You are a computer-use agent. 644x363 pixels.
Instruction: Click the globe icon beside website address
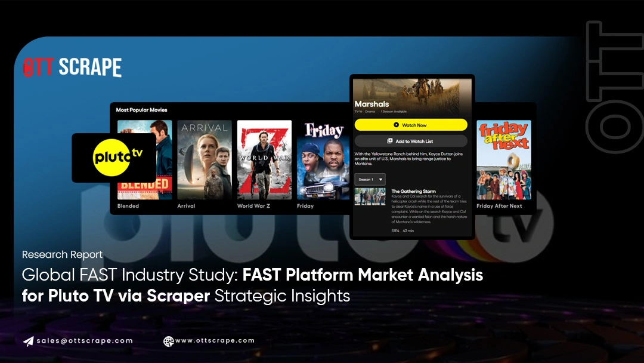tap(169, 341)
